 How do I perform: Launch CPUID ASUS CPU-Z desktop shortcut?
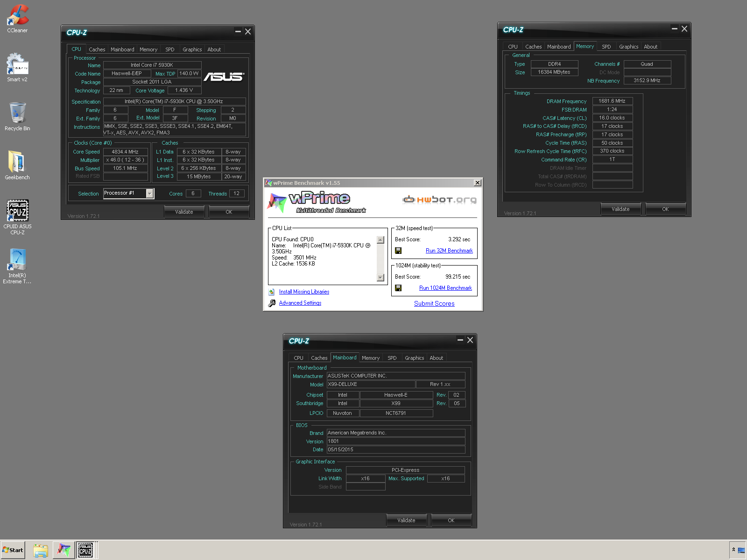tap(17, 217)
